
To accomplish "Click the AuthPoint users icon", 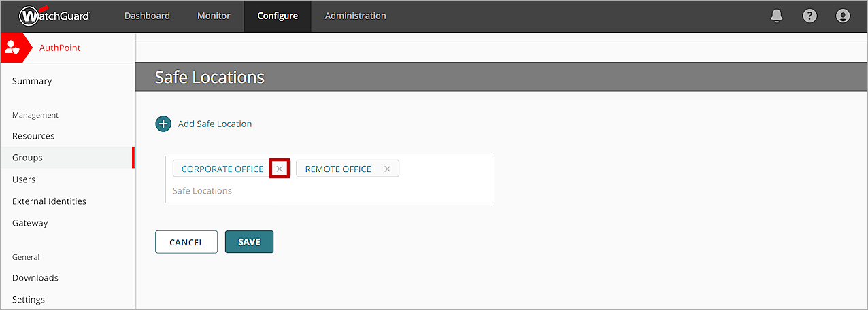I will [x=13, y=48].
